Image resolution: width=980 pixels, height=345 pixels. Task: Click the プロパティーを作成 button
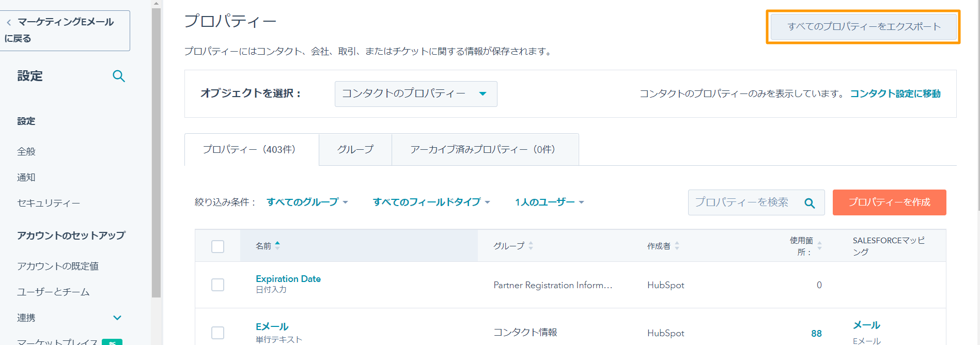pyautogui.click(x=889, y=202)
